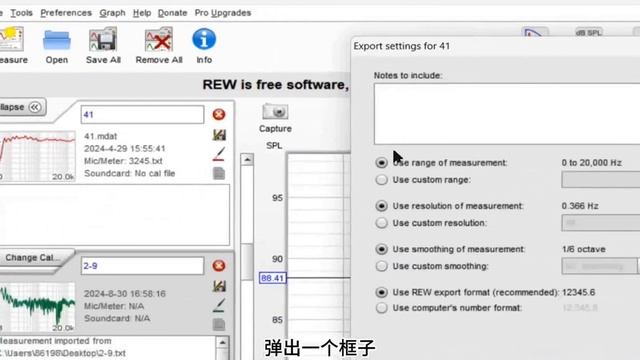Select Use REW export format option
The height and width of the screenshot is (360, 640).
coord(382,292)
